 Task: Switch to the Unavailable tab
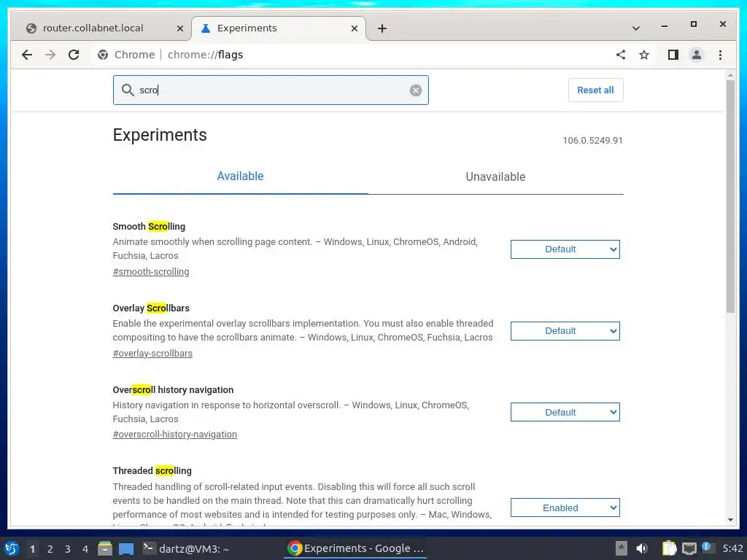pos(495,176)
